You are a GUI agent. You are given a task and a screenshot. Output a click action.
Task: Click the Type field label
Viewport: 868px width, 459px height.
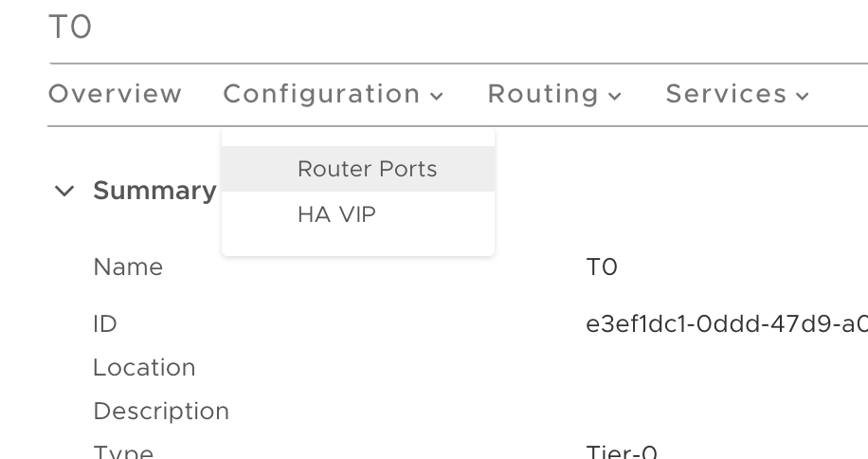pos(123,451)
